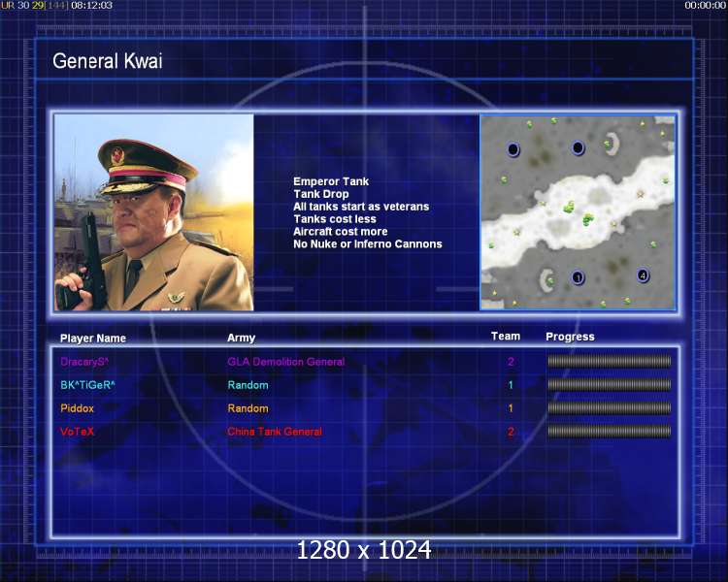Click the Progress column header
Screen dimensions: 728x582
pyautogui.click(x=570, y=337)
